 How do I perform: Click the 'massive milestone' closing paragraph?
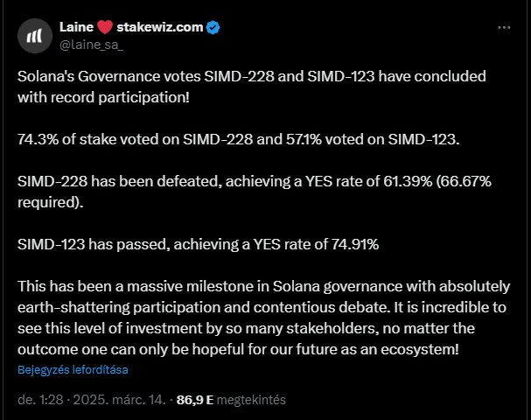point(264,318)
